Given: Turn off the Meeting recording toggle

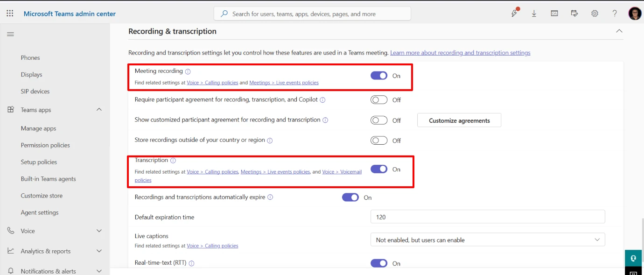Looking at the screenshot, I should click(379, 76).
